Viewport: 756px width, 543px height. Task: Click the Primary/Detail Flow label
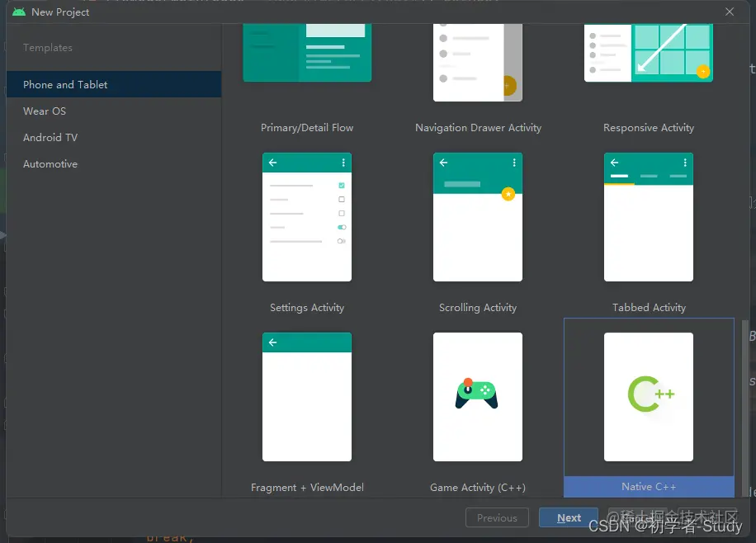[307, 128]
